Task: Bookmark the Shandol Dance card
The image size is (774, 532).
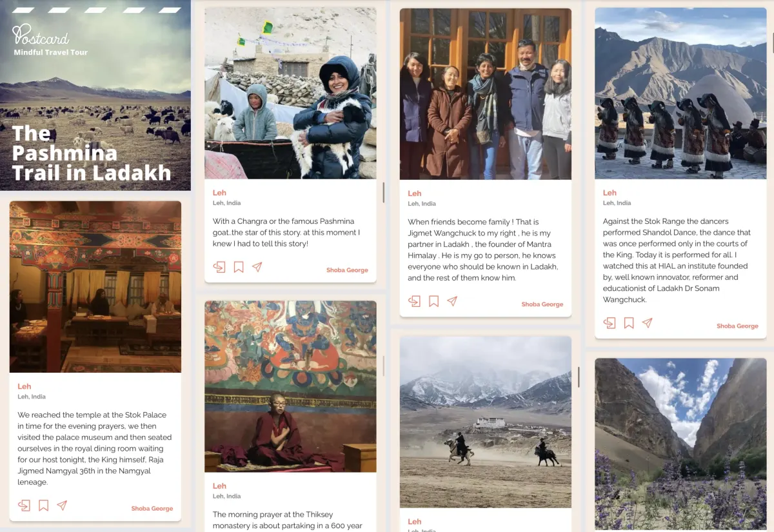Action: pos(629,323)
